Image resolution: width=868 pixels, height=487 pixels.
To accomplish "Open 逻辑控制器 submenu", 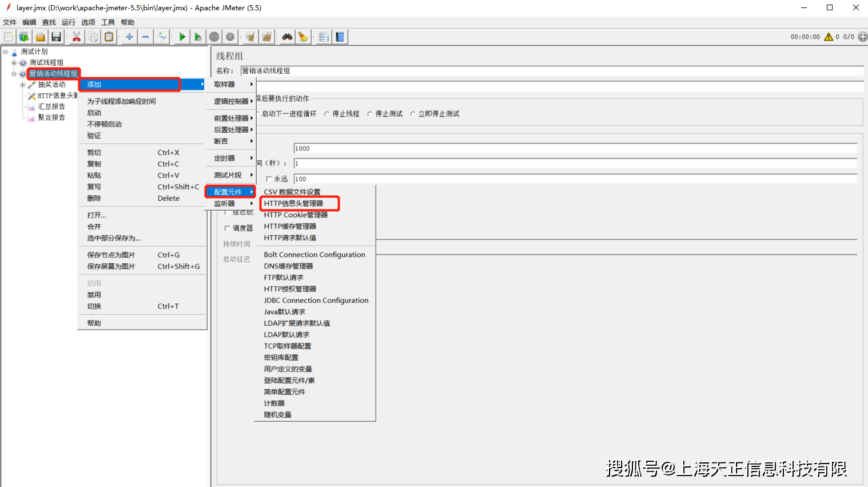I will (230, 101).
